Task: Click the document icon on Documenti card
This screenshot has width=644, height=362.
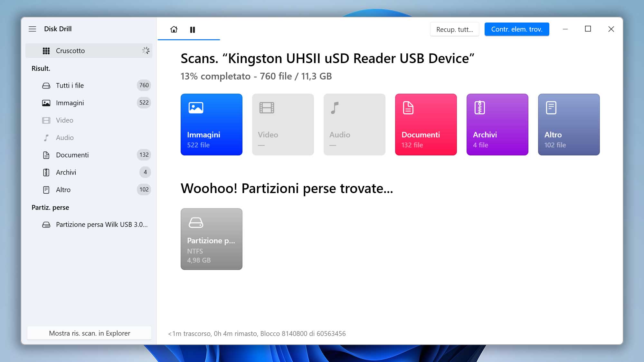Action: 408,108
